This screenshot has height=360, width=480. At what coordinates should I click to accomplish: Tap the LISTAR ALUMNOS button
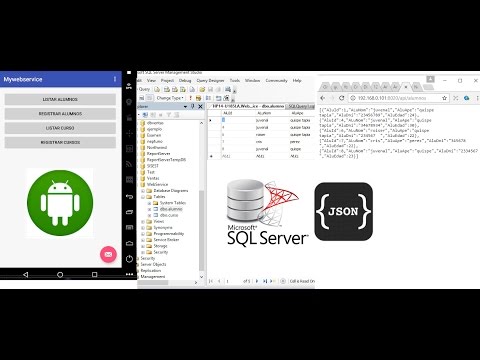tap(60, 99)
